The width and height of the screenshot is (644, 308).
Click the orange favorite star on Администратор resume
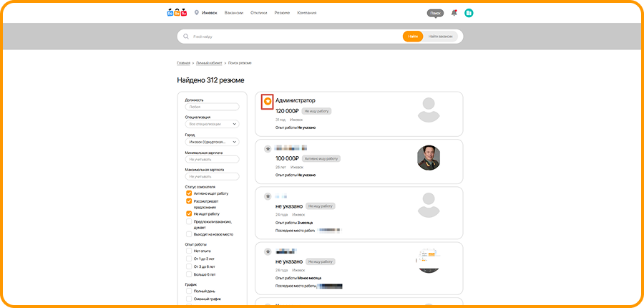(267, 102)
